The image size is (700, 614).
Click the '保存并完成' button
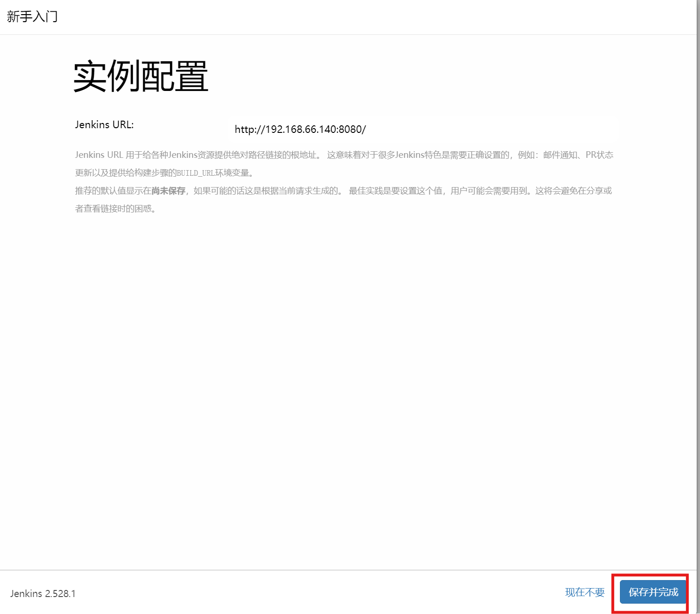coord(653,592)
